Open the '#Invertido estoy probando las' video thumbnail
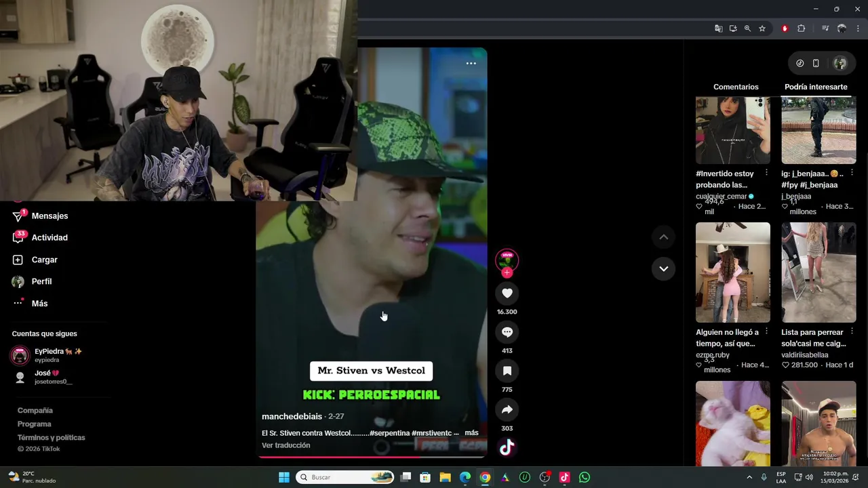Screen dimensions: 868x488 coord(733,130)
